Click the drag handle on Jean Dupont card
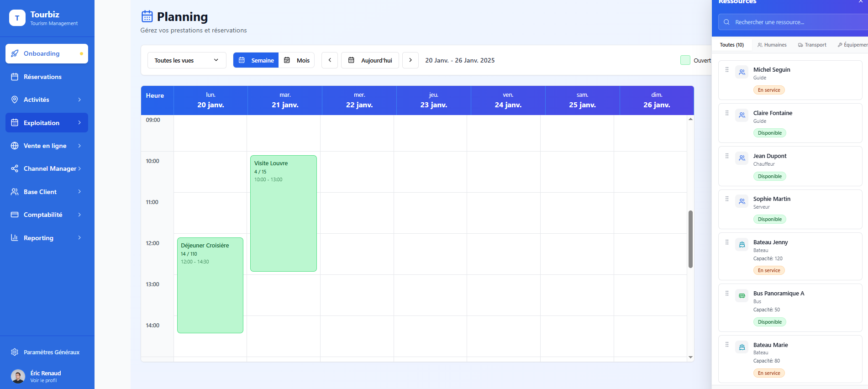 727,156
